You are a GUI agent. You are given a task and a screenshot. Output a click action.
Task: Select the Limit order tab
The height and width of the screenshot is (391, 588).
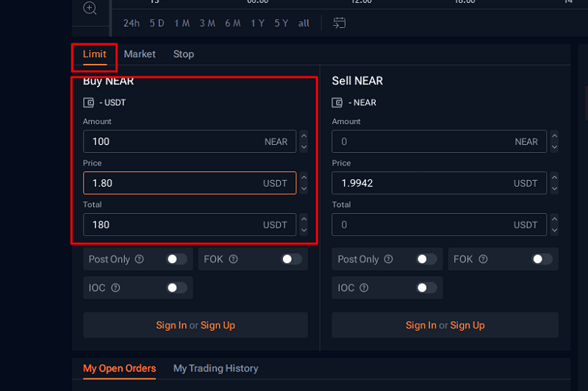95,54
